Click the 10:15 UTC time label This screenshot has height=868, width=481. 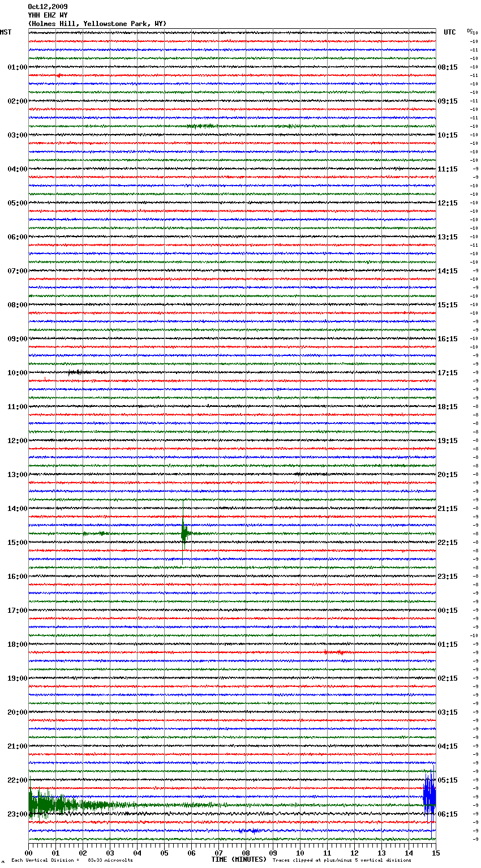[448, 135]
